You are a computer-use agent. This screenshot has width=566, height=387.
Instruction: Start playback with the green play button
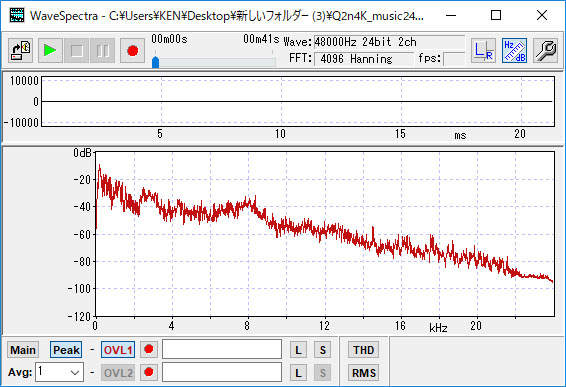(50, 51)
